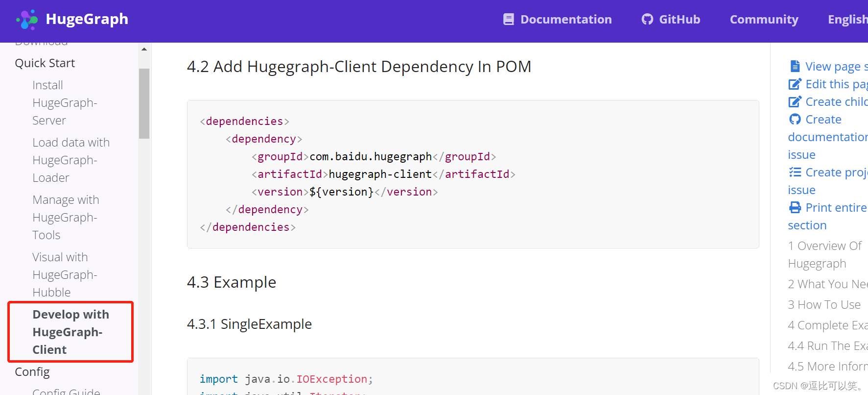Click the HugeGraph logo icon
This screenshot has height=395, width=868.
pos(27,20)
